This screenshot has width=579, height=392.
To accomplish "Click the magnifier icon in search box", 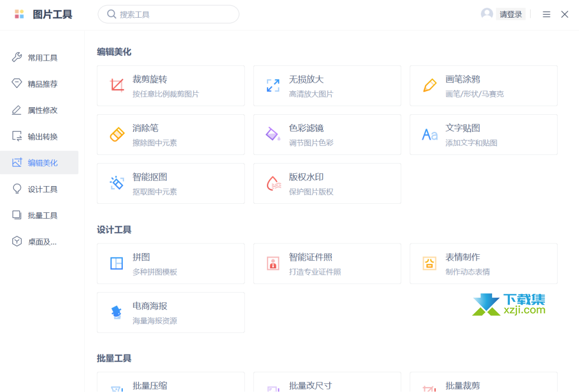I will [112, 14].
